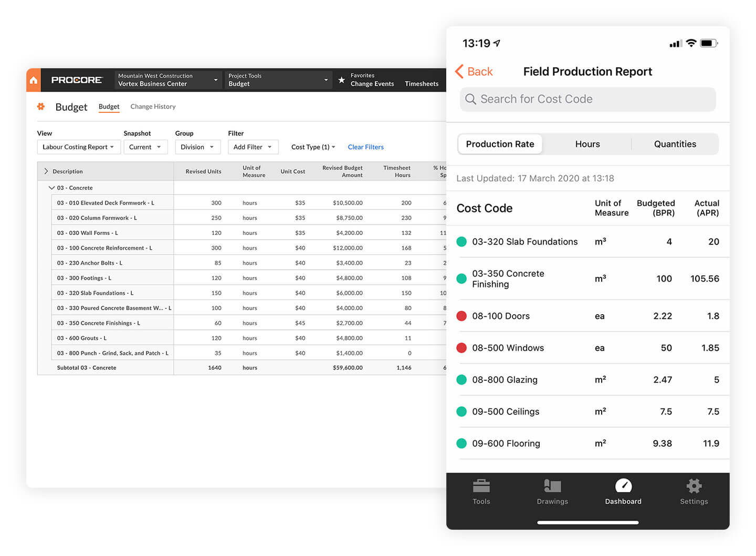756x556 pixels.
Task: Click the Clear Filters link
Action: [366, 147]
